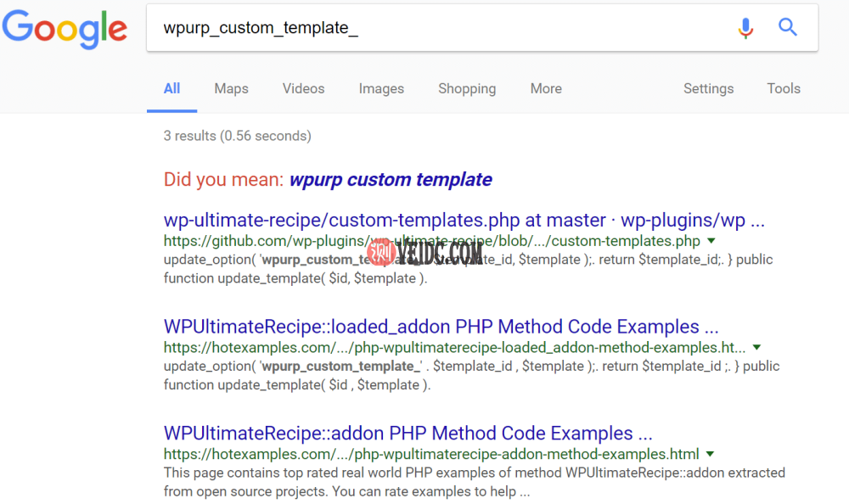Open the More search categories menu
The height and width of the screenshot is (504, 849).
(545, 88)
